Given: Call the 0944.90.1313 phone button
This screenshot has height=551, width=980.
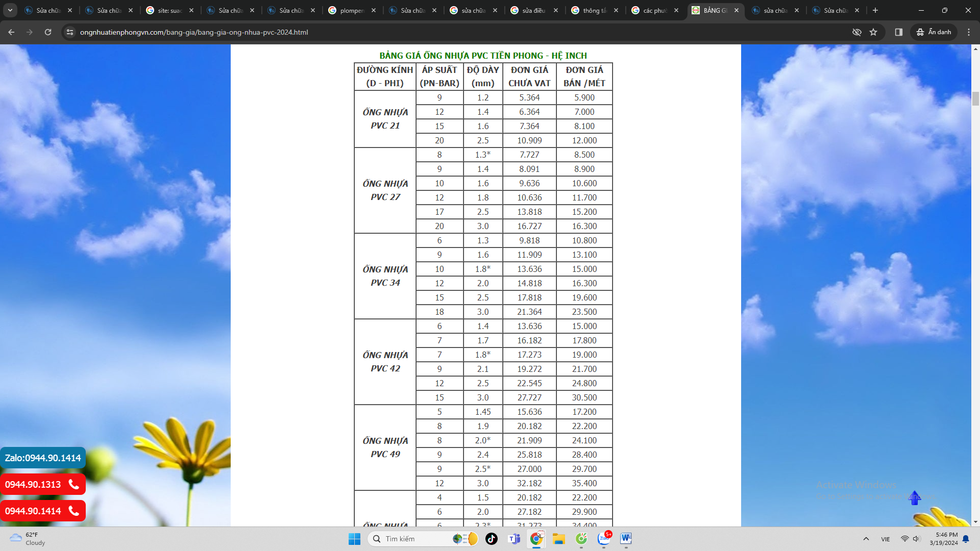Looking at the screenshot, I should [43, 484].
